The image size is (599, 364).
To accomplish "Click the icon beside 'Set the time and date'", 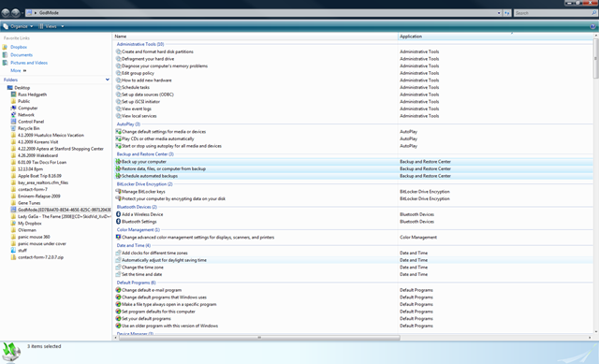I will coord(119,274).
